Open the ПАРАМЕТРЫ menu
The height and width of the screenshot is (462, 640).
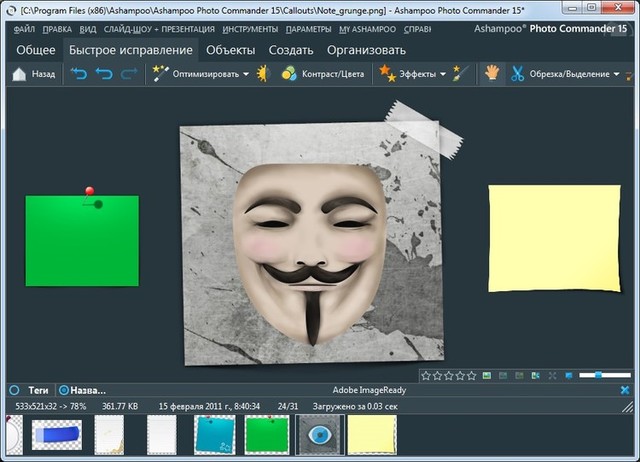click(x=309, y=29)
